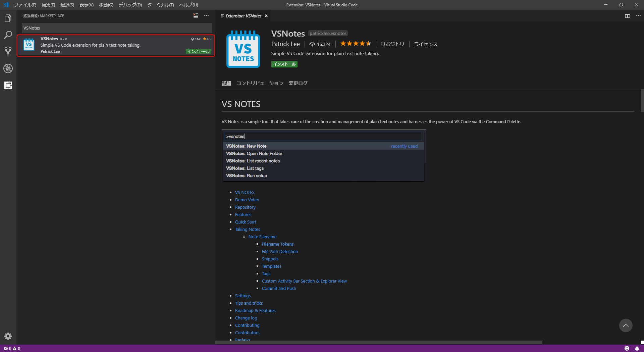Open the ライセンス link
The width and height of the screenshot is (644, 352).
click(426, 44)
